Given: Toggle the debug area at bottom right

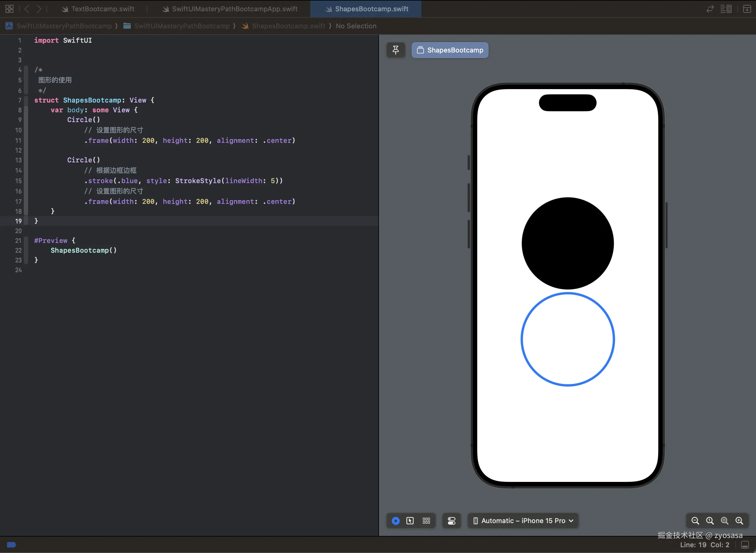Looking at the screenshot, I should point(745,545).
